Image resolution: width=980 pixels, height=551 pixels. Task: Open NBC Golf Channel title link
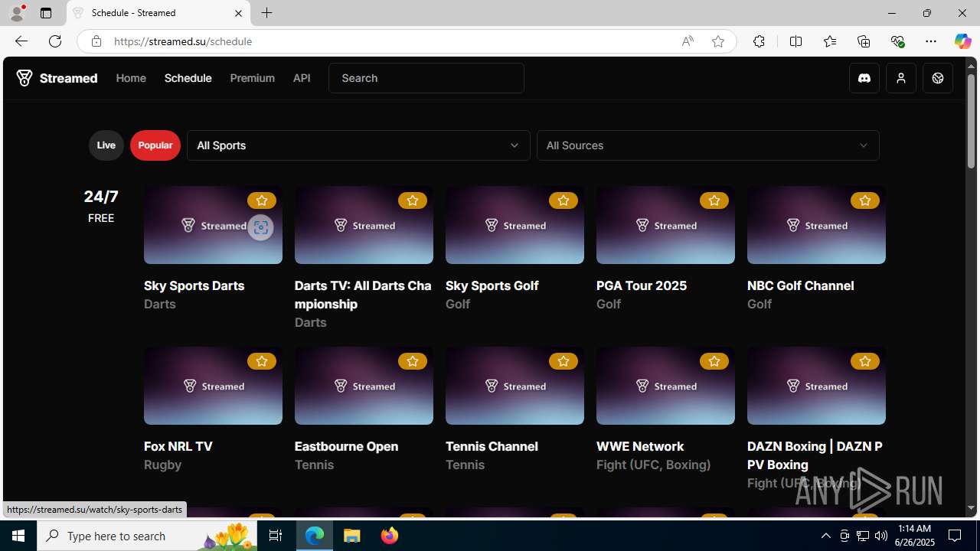point(801,285)
